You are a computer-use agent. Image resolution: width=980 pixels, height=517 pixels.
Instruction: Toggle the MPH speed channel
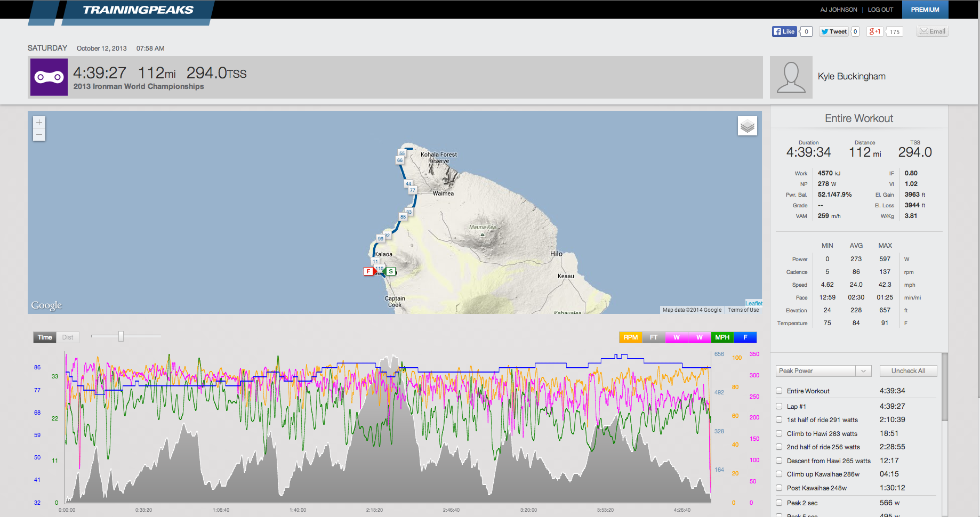coord(722,337)
